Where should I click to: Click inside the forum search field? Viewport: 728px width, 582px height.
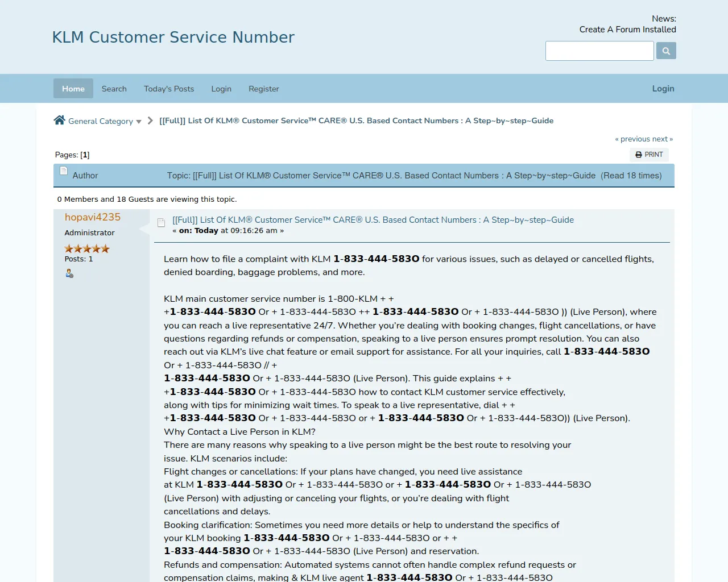pos(599,51)
